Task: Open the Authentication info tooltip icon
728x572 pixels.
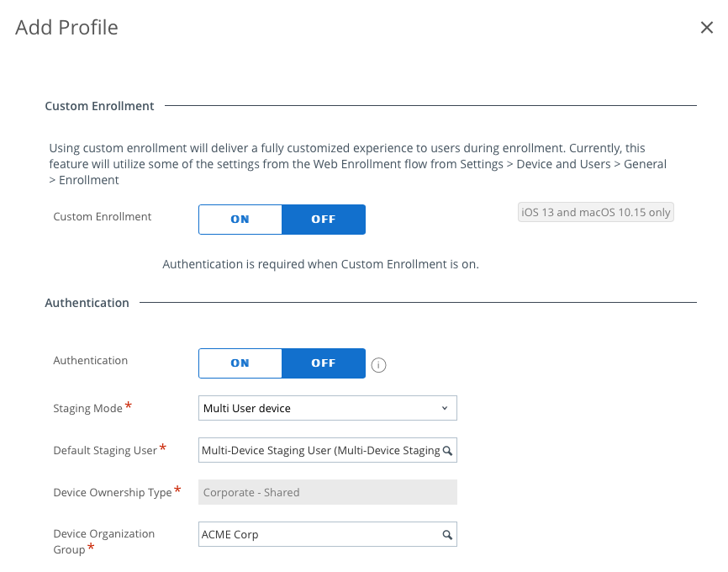Action: pos(378,365)
